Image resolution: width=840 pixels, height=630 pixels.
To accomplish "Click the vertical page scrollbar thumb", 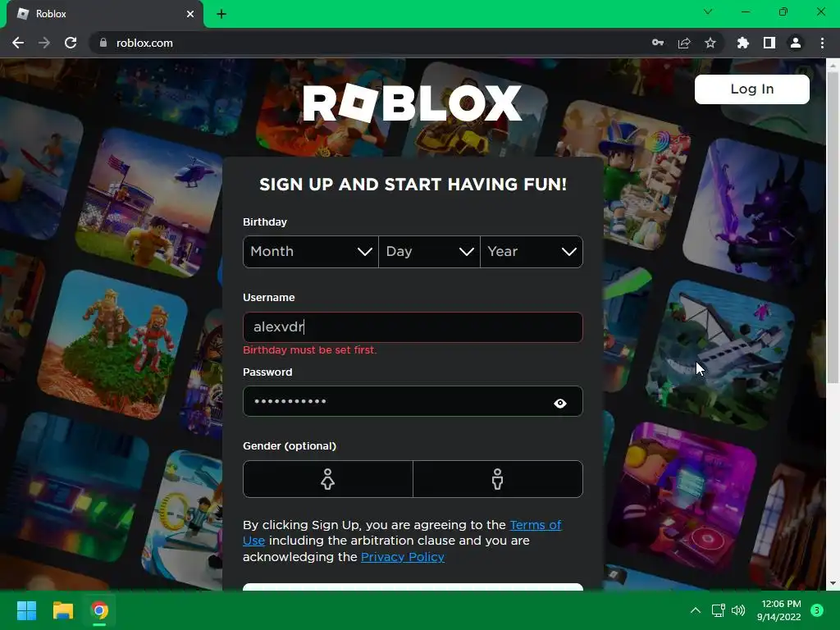I will [x=833, y=228].
